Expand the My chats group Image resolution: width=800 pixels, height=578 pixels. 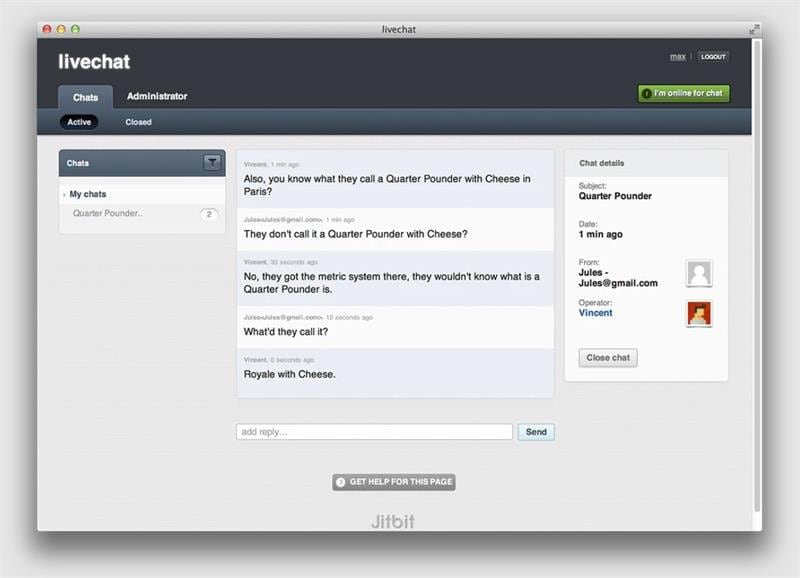[x=64, y=194]
